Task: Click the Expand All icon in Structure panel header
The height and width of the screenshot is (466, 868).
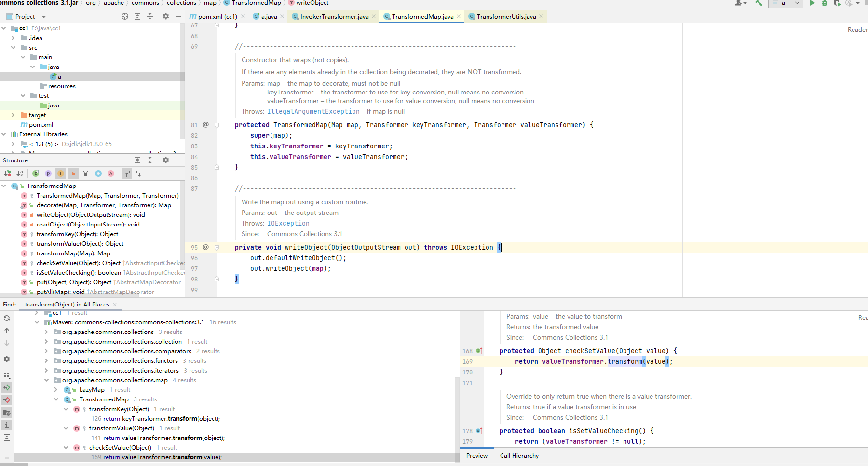Action: [x=137, y=160]
